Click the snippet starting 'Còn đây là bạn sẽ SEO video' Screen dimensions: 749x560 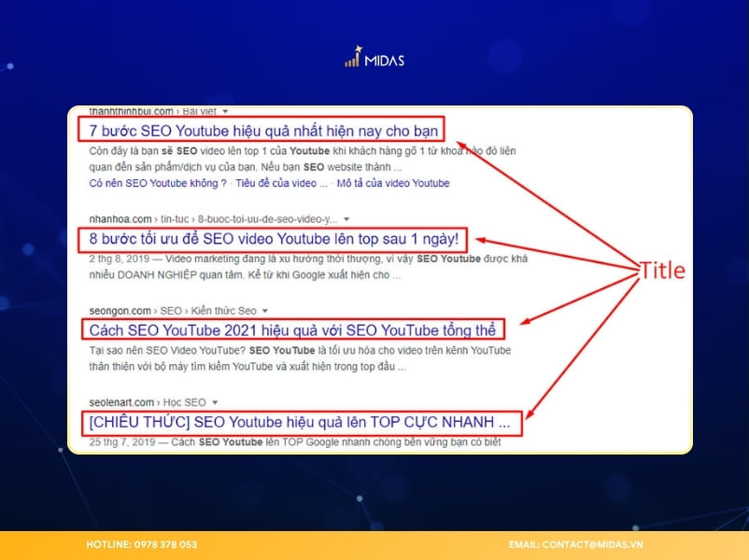tap(303, 159)
